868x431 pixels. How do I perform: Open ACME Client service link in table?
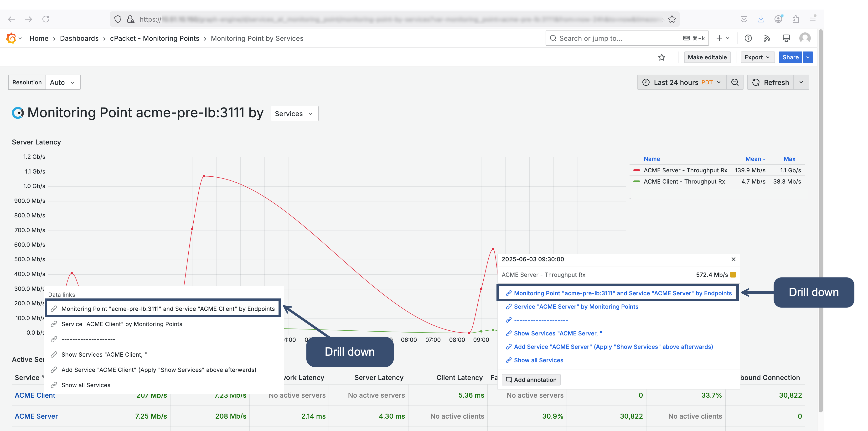click(35, 395)
